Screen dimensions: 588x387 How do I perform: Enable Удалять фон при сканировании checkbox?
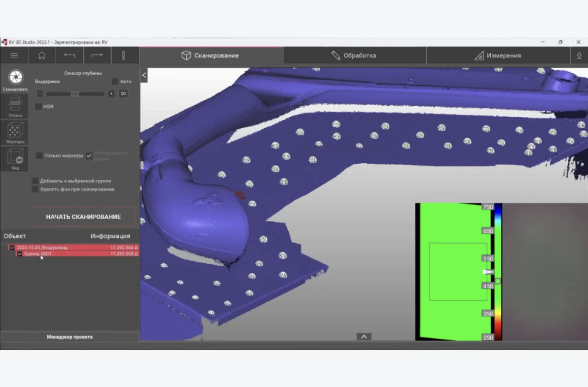point(35,189)
